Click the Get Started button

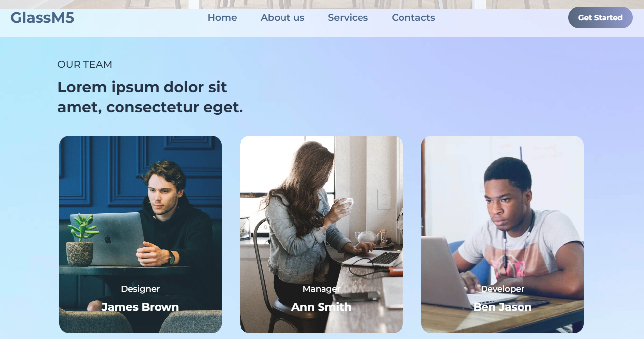pyautogui.click(x=601, y=18)
